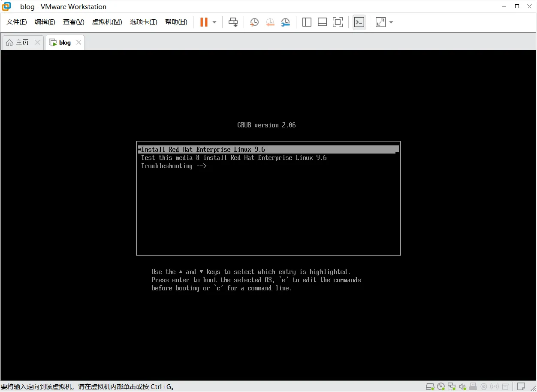537x392 pixels.
Task: Click the hard disk status icon
Action: [430, 387]
